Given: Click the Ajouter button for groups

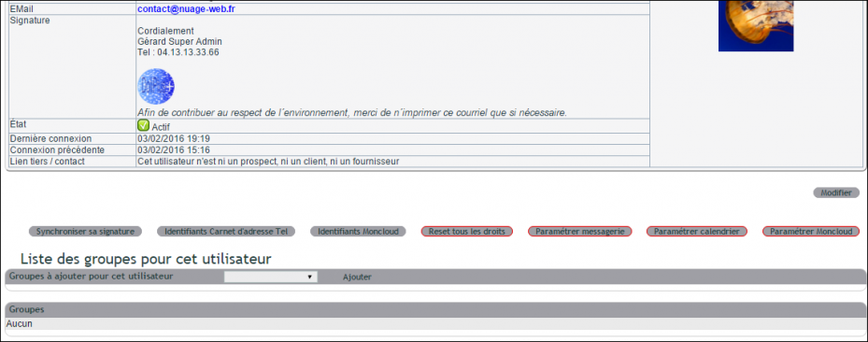Looking at the screenshot, I should click(x=357, y=278).
